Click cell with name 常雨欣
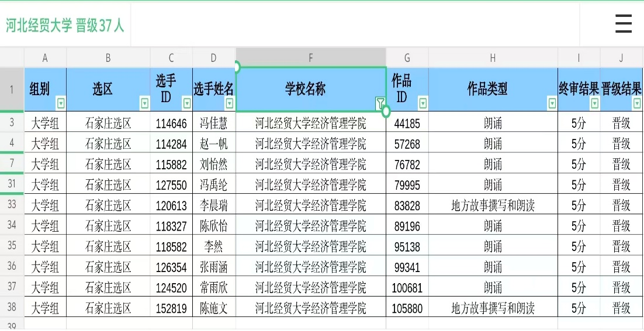Image resolution: width=644 pixels, height=331 pixels. pos(213,287)
